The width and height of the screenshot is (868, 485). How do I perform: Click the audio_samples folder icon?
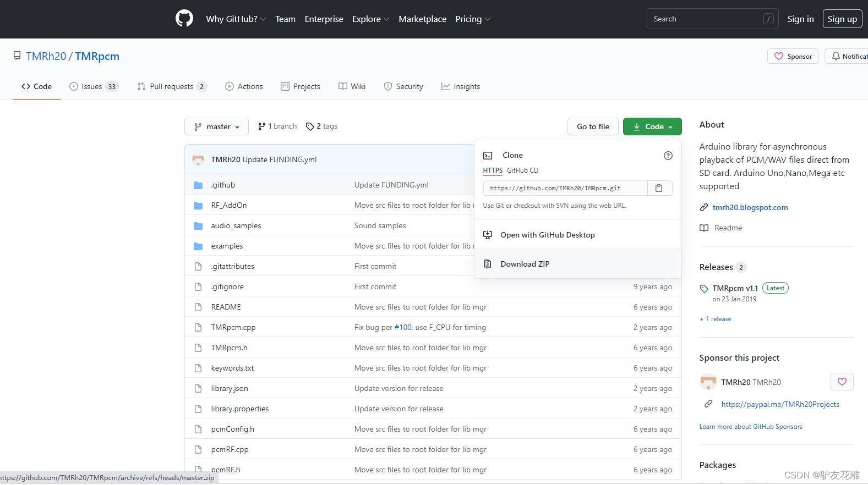pyautogui.click(x=198, y=226)
